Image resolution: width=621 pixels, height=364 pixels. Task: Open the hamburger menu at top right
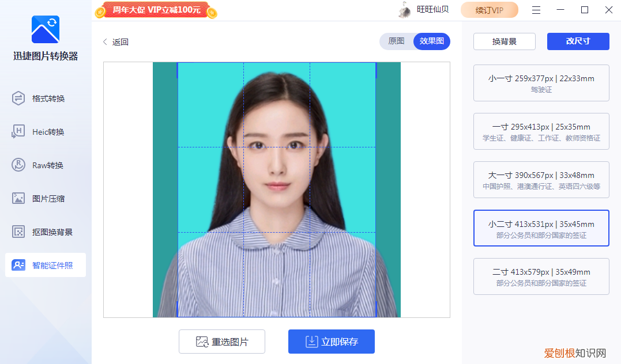tap(536, 10)
